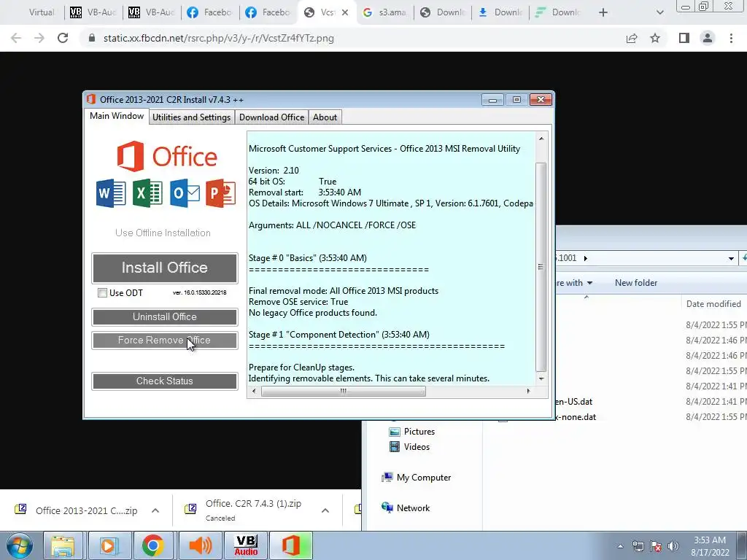Expand options for Office. C2R 7.4.3 (1).zip

(325, 510)
